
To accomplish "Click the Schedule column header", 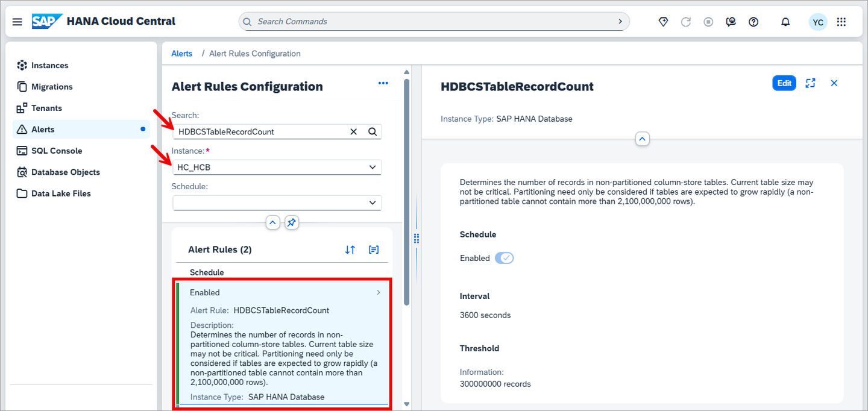I will click(x=207, y=272).
